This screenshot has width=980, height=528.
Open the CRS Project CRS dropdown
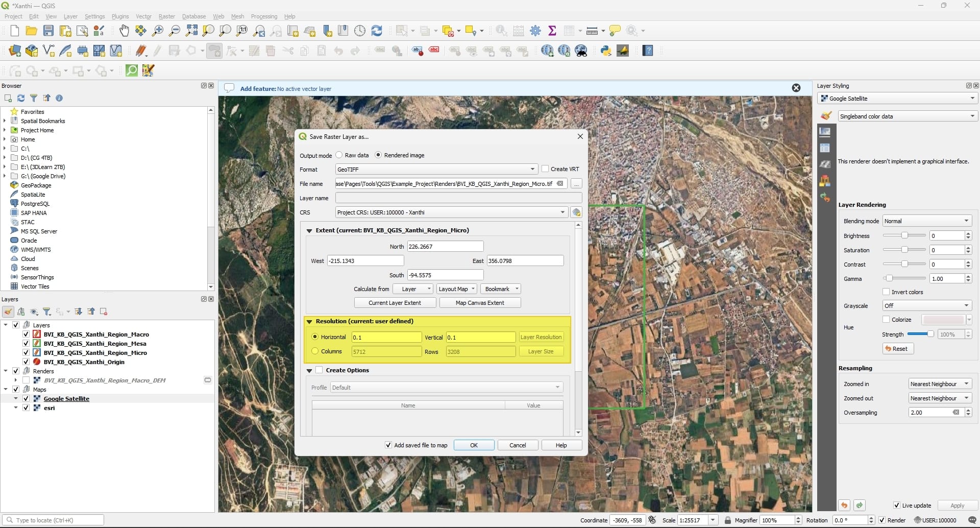click(x=452, y=212)
